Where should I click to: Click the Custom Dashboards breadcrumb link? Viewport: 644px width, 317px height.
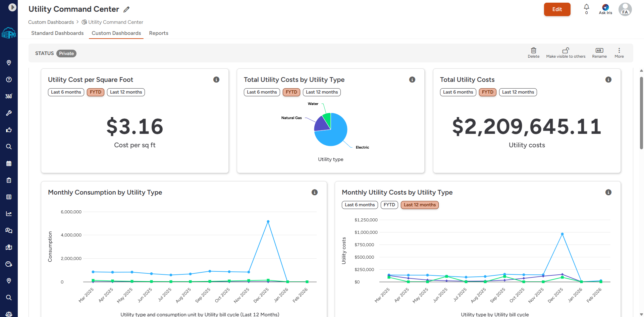51,22
